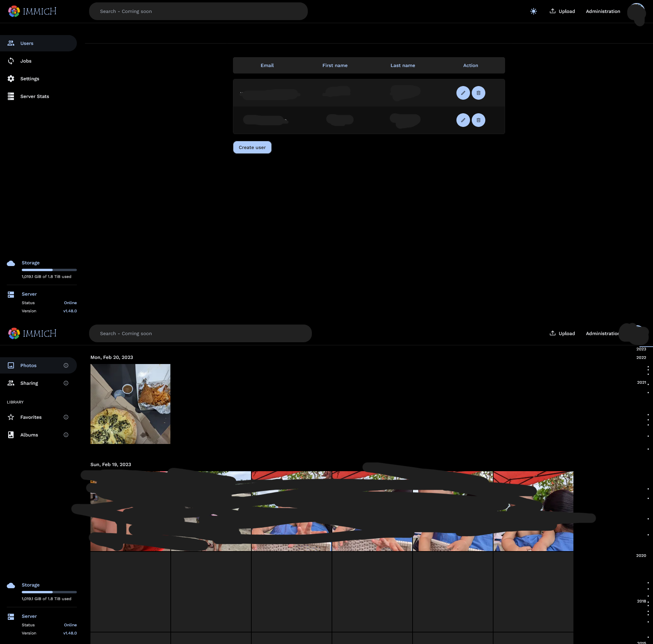Click the Photos info icon
Viewport: 653px width, 644px height.
pos(66,365)
